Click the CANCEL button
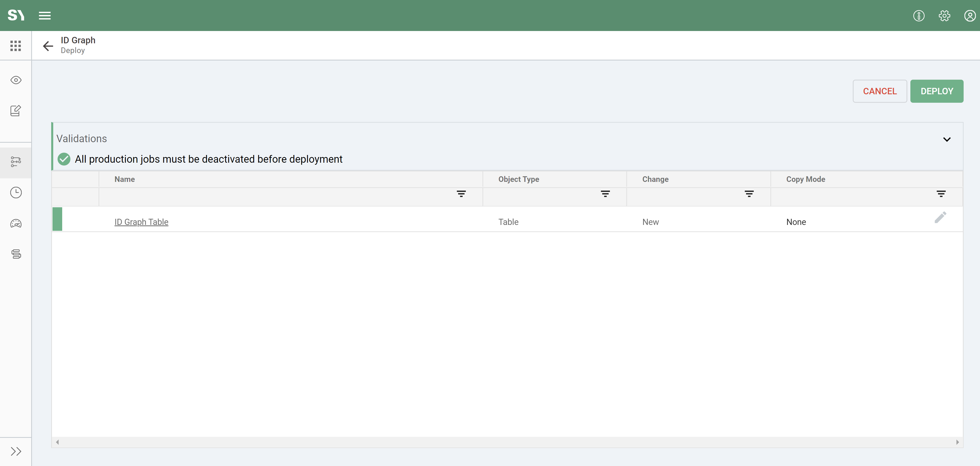The image size is (980, 466). click(x=879, y=91)
